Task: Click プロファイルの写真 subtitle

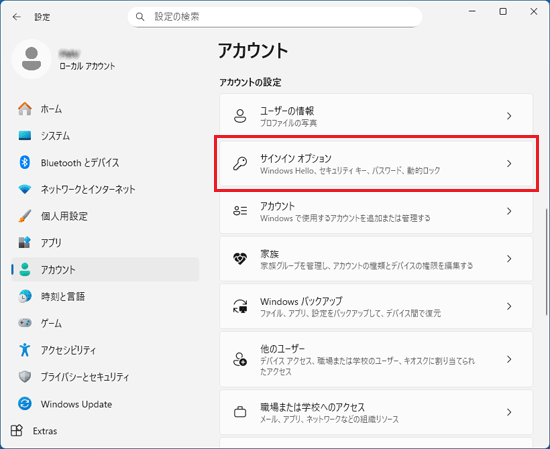Action: click(x=288, y=123)
